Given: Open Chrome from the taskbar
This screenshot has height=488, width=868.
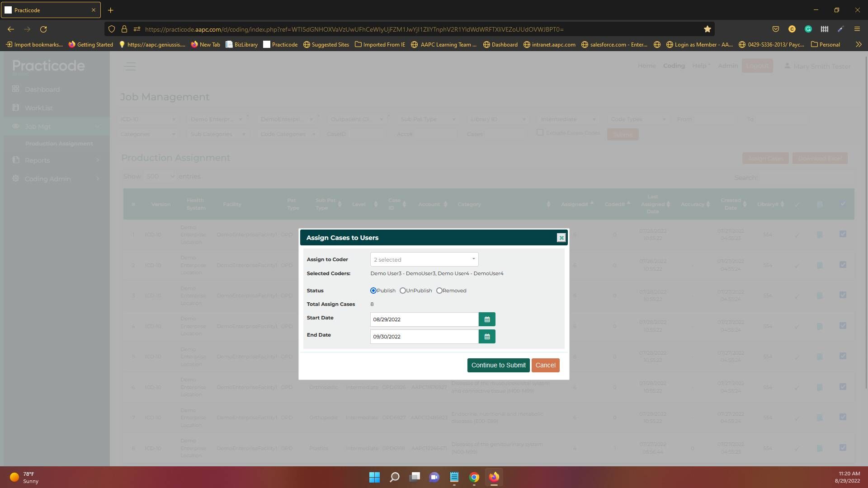Looking at the screenshot, I should (474, 477).
